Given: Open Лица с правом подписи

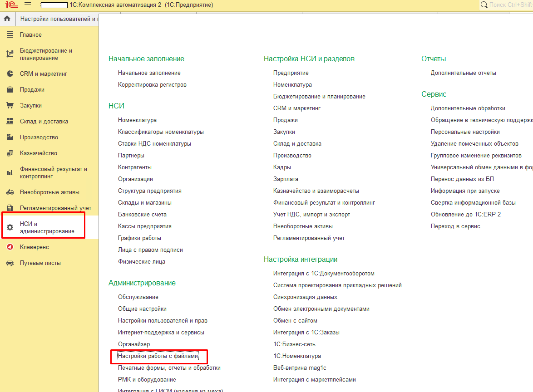Looking at the screenshot, I should (x=150, y=250).
